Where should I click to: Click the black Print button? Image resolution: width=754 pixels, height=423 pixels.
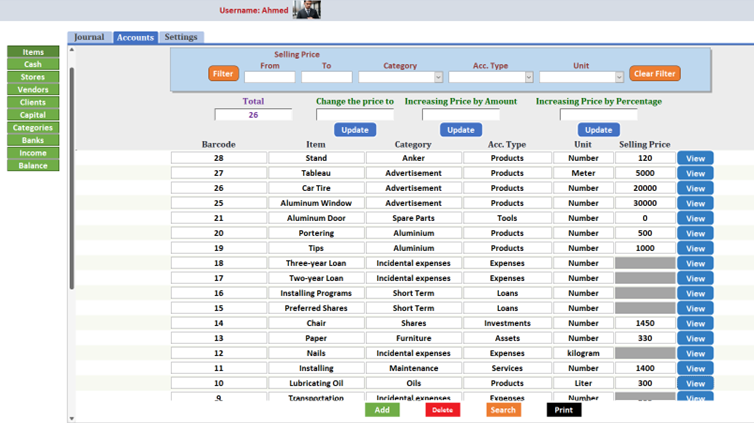tap(564, 410)
